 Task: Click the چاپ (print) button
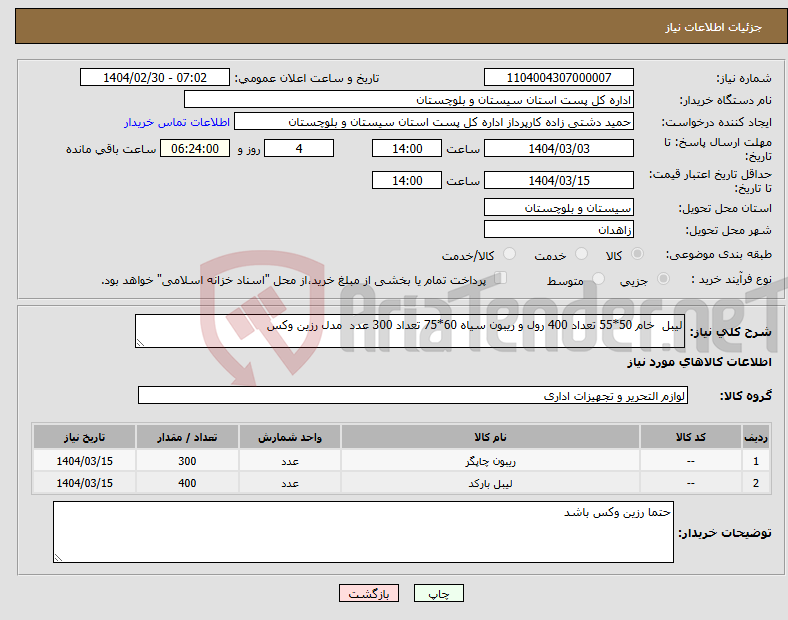pos(438,593)
